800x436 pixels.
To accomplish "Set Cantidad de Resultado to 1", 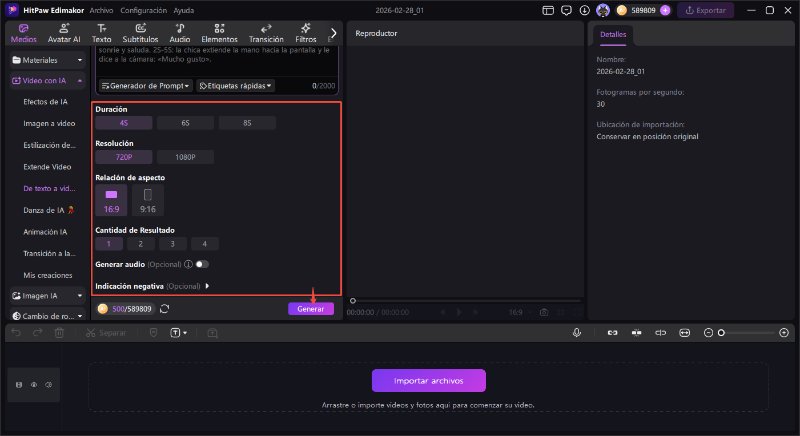I will click(x=109, y=244).
